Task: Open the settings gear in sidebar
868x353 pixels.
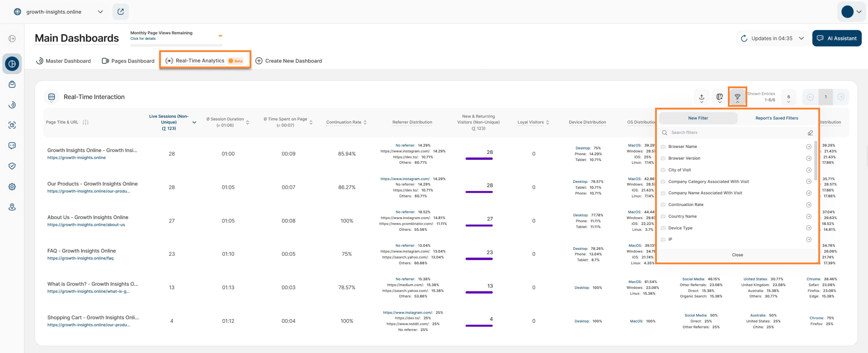Action: pos(12,186)
